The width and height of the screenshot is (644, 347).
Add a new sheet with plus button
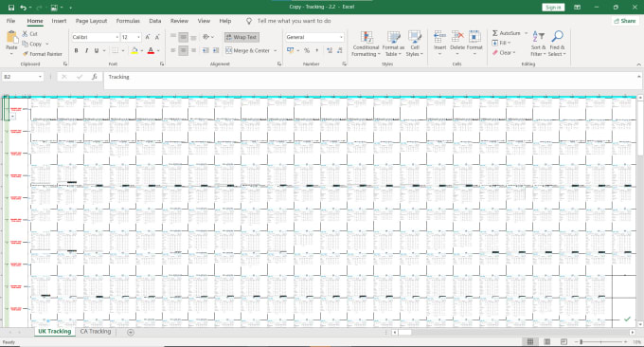(x=130, y=332)
